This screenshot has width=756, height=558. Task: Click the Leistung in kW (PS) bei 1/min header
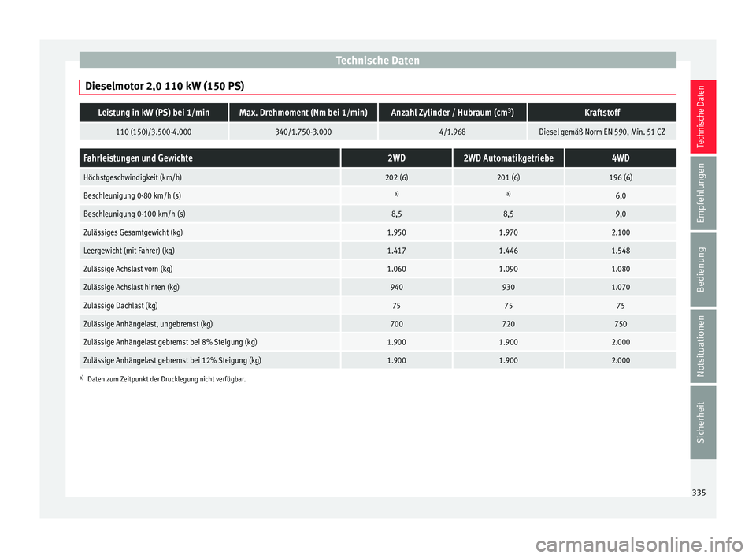coord(154,113)
